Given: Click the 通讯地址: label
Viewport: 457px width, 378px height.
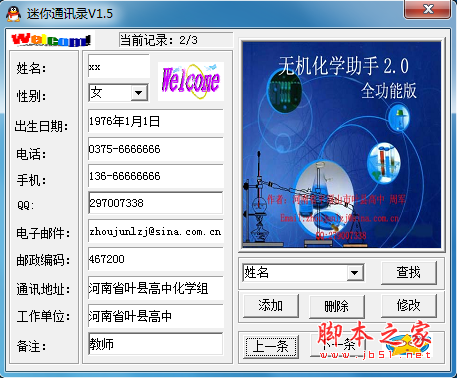Looking at the screenshot, I should click(43, 289).
